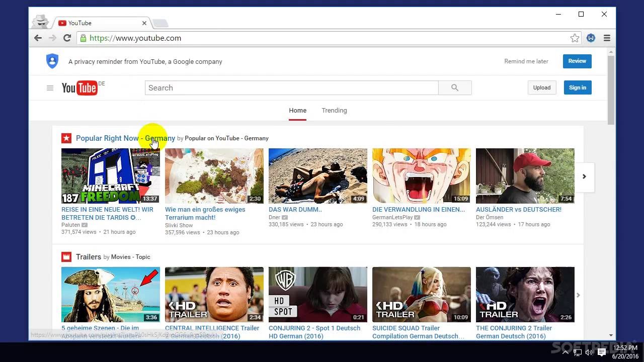Image resolution: width=644 pixels, height=362 pixels.
Task: Click the scrollbar up arrow
Action: pos(611,51)
